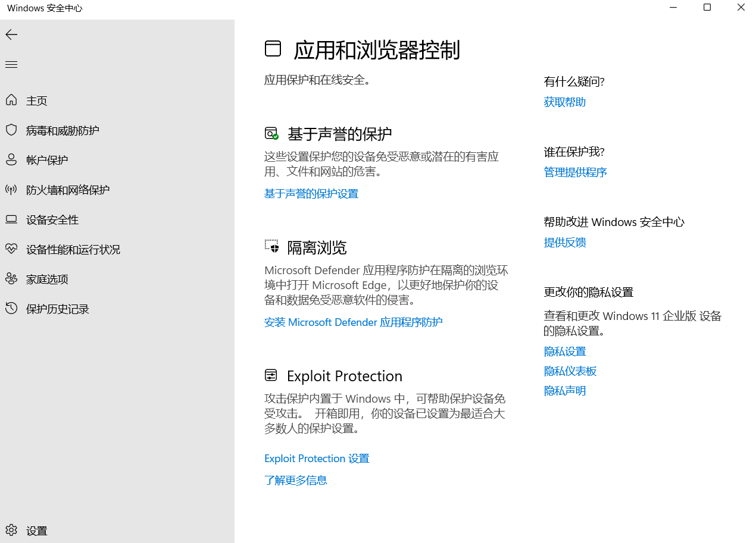Click the 更改你的隐私设置 heading
The width and height of the screenshot is (756, 543).
[x=589, y=292]
